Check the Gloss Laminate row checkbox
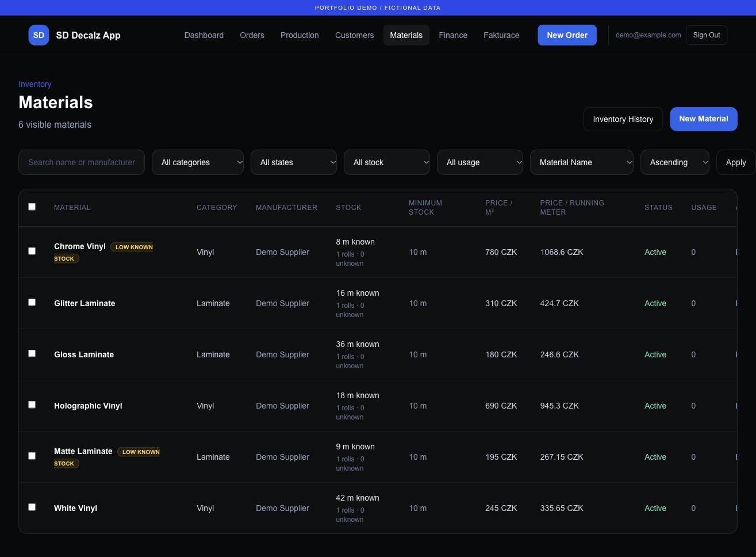The height and width of the screenshot is (557, 756). 32,353
